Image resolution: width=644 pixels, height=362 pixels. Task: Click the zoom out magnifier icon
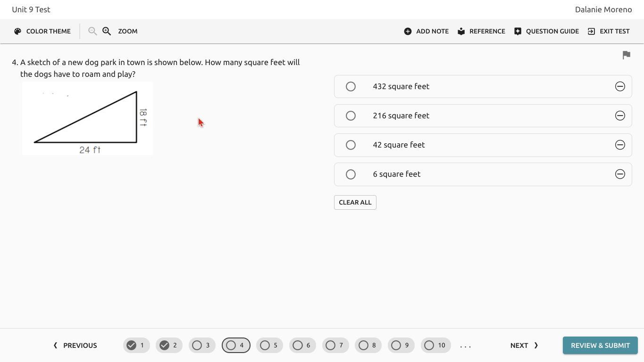[x=92, y=31]
